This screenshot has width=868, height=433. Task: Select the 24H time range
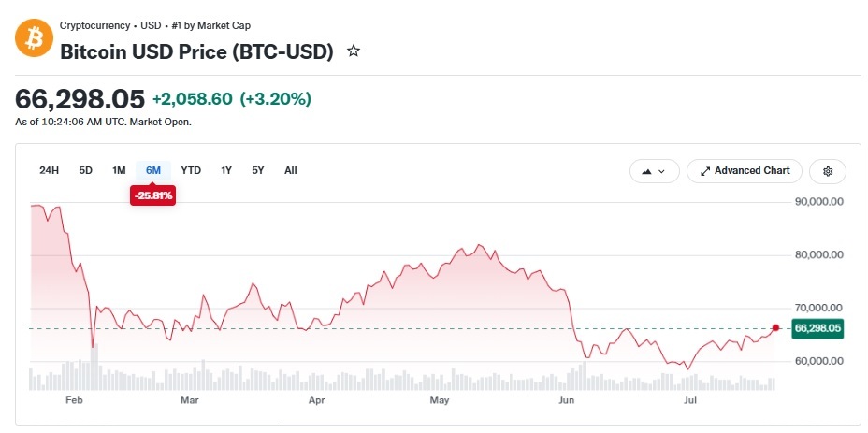[x=49, y=170]
